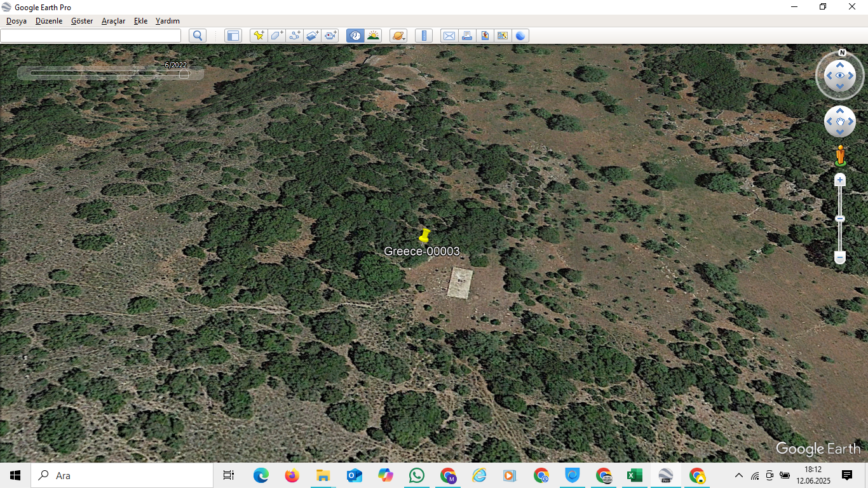The height and width of the screenshot is (488, 868).
Task: Add a new placemark with toolbar pushpin
Action: tap(259, 36)
